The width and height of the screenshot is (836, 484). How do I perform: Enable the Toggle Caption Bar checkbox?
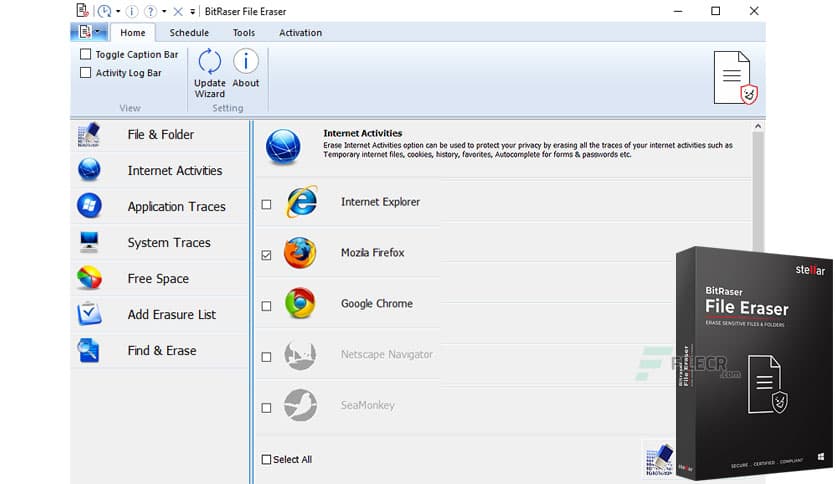(85, 54)
